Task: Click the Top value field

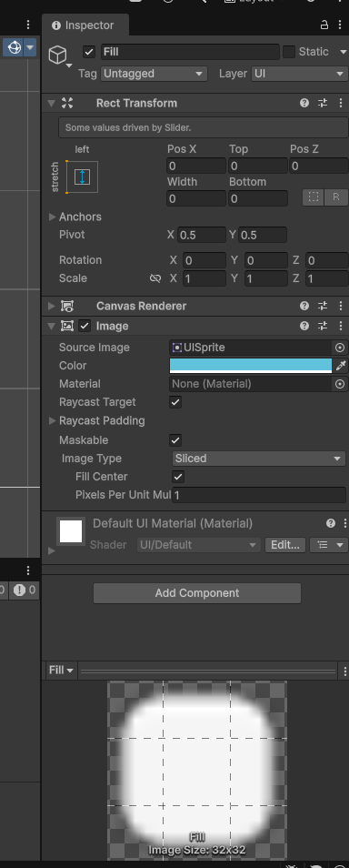Action: (258, 166)
